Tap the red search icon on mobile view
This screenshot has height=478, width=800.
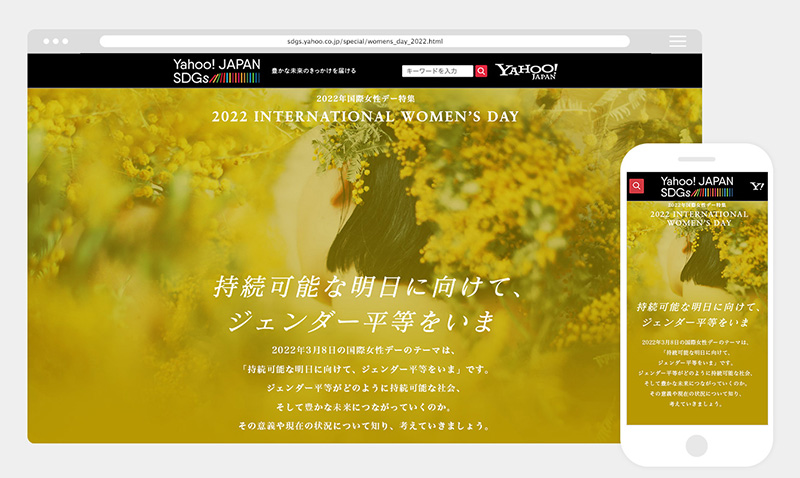637,186
